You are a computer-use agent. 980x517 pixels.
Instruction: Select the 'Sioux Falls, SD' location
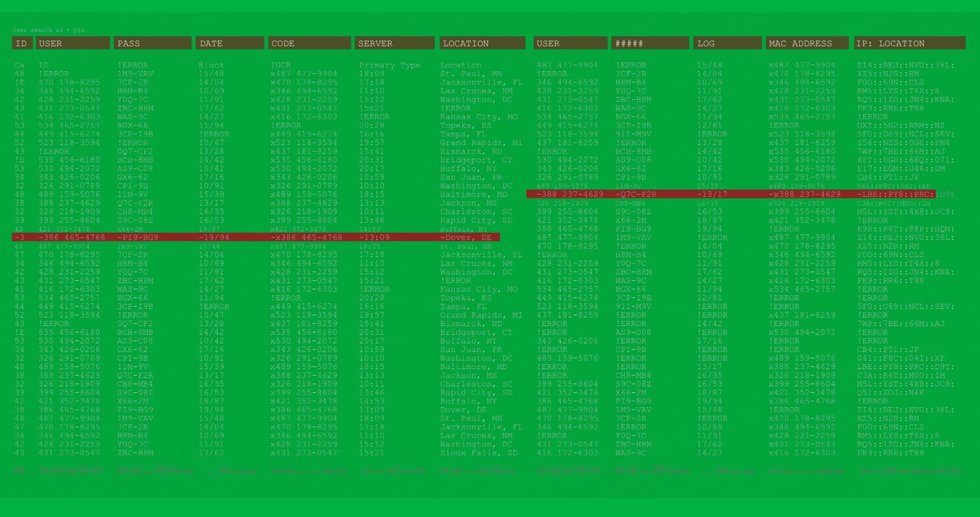coord(479,453)
